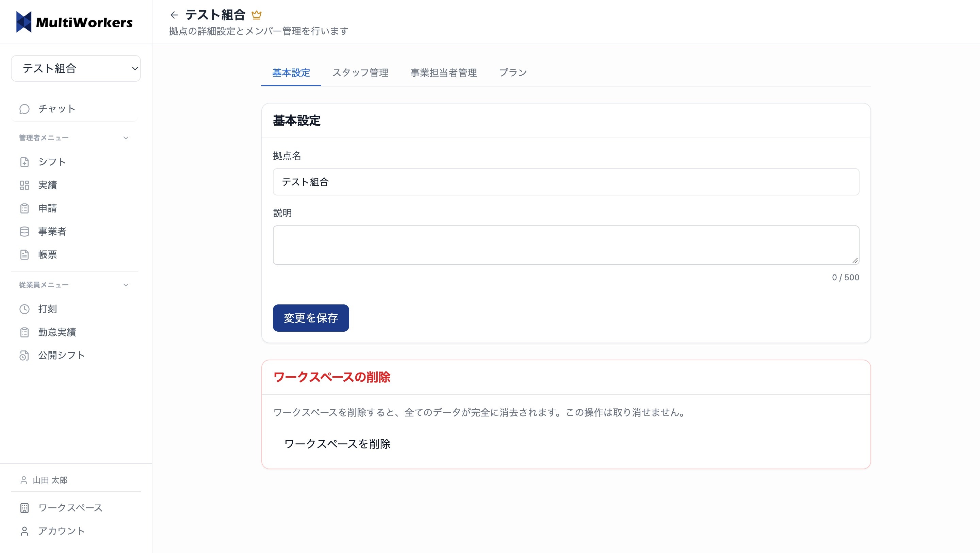Click the 公開シフト icon
This screenshot has height=553, width=980.
[24, 355]
